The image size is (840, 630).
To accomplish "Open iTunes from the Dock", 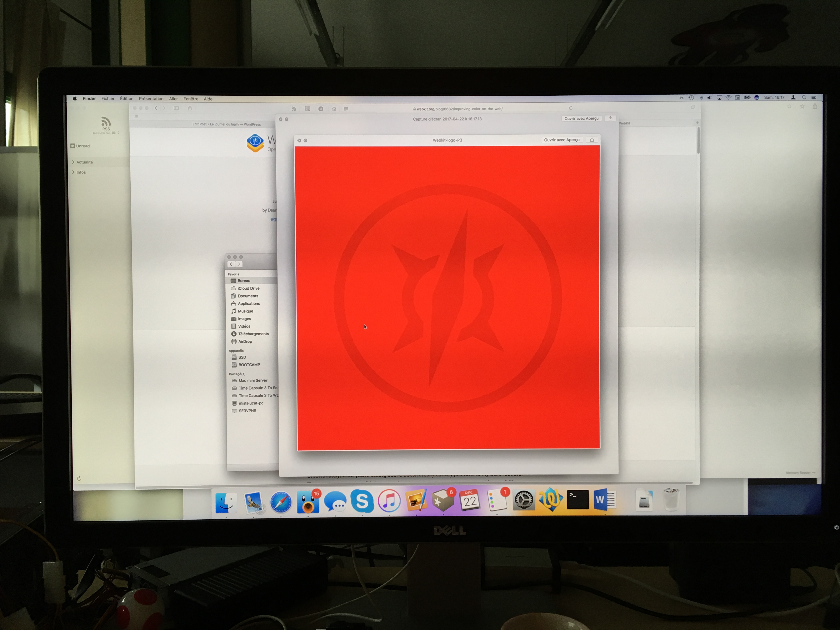I will click(x=389, y=501).
